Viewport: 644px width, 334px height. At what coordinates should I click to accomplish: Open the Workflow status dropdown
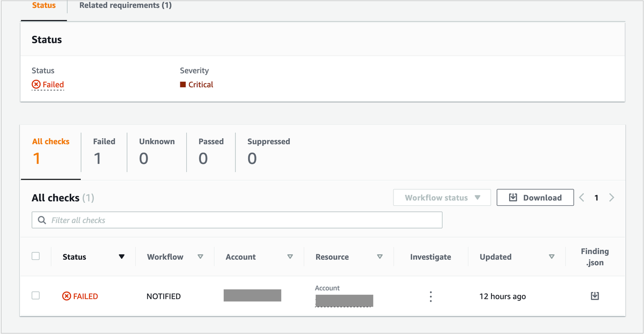(441, 197)
